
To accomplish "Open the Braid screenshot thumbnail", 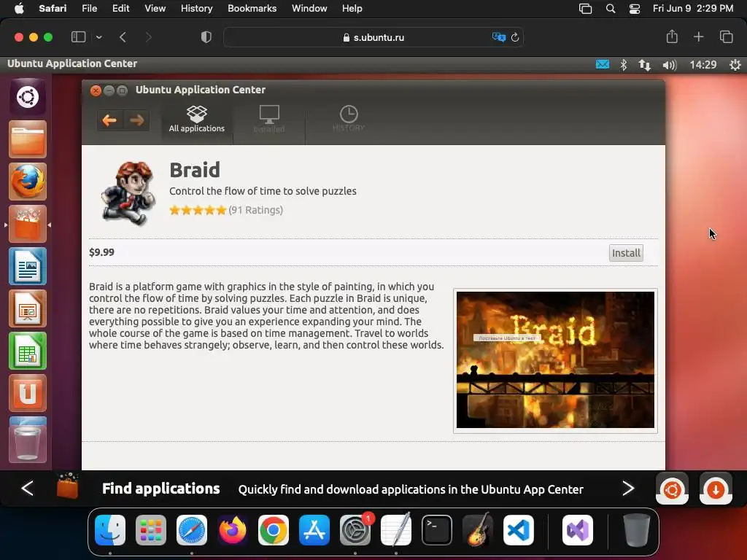I will tap(555, 360).
